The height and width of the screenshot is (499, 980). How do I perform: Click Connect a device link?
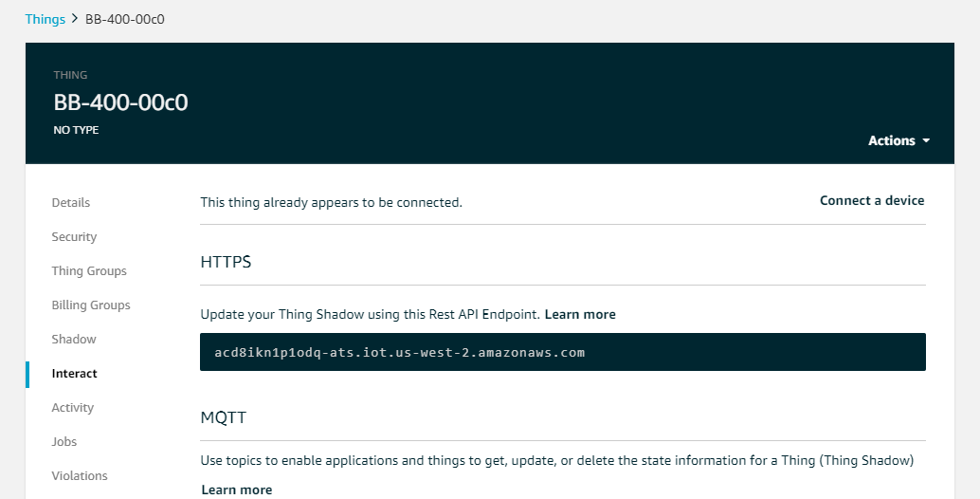pyautogui.click(x=872, y=201)
